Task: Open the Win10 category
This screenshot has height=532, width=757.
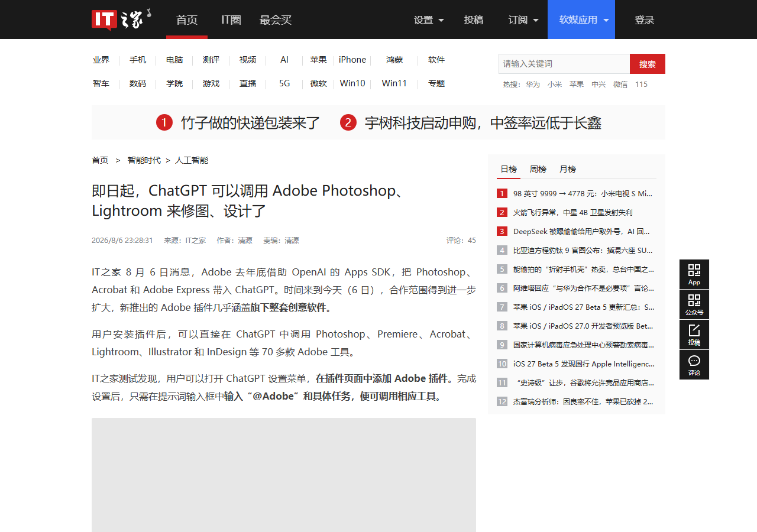Action: click(x=352, y=83)
